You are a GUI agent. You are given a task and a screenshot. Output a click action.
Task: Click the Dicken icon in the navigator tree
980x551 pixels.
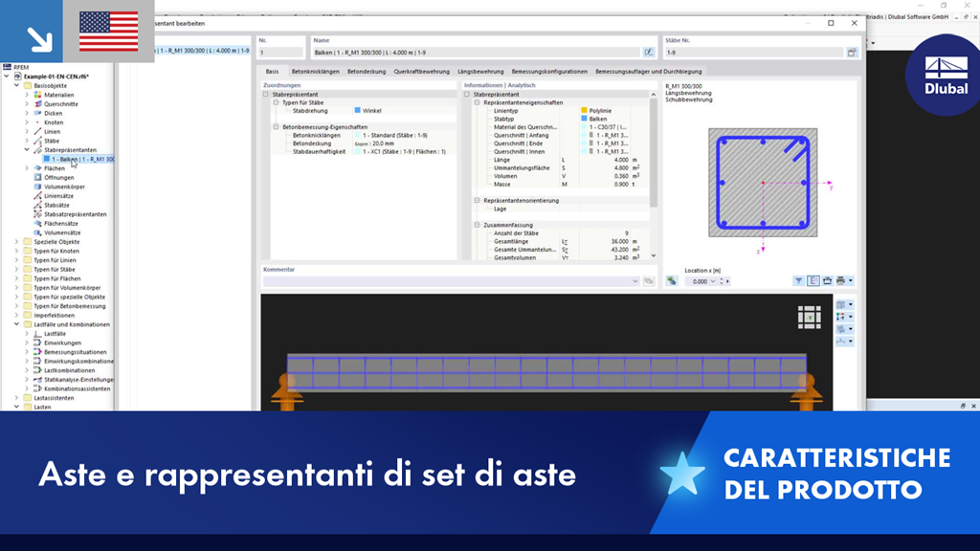[x=37, y=113]
